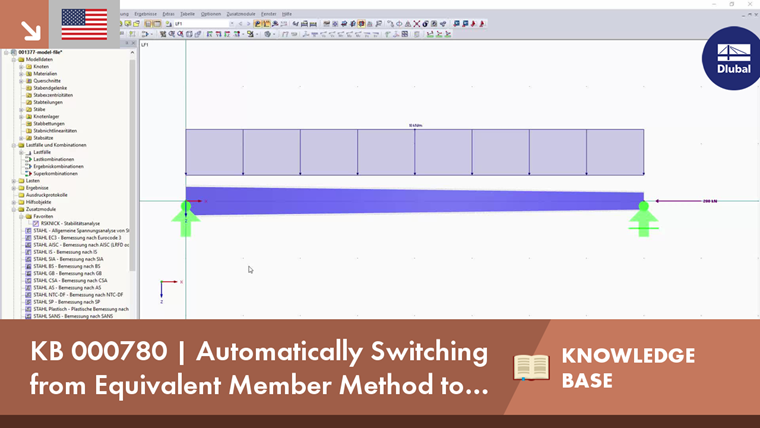
Task: Open STAHL NTC-DF module
Action: click(78, 295)
